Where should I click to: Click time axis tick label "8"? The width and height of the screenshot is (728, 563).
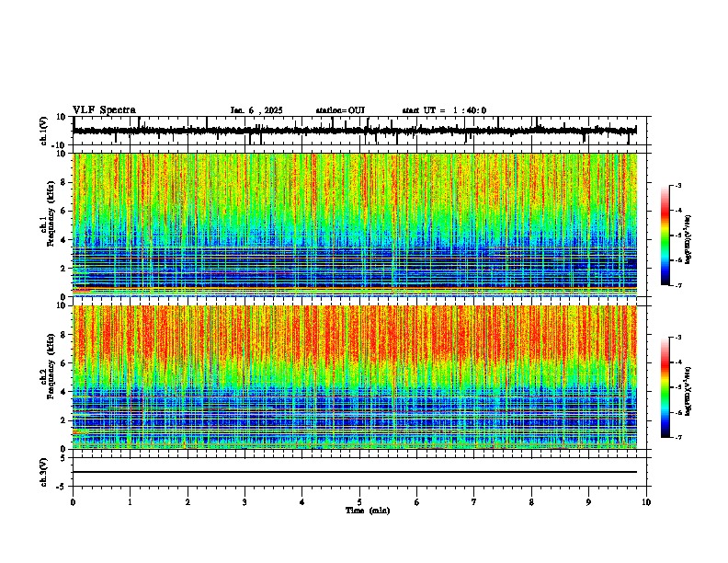pos(531,502)
